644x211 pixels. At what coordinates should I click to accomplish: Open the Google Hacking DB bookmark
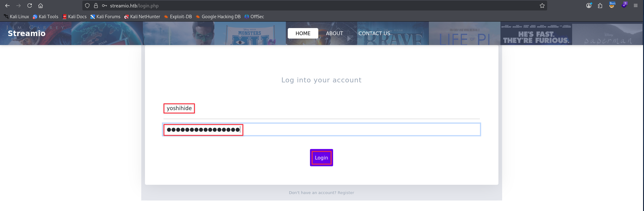coord(218,17)
